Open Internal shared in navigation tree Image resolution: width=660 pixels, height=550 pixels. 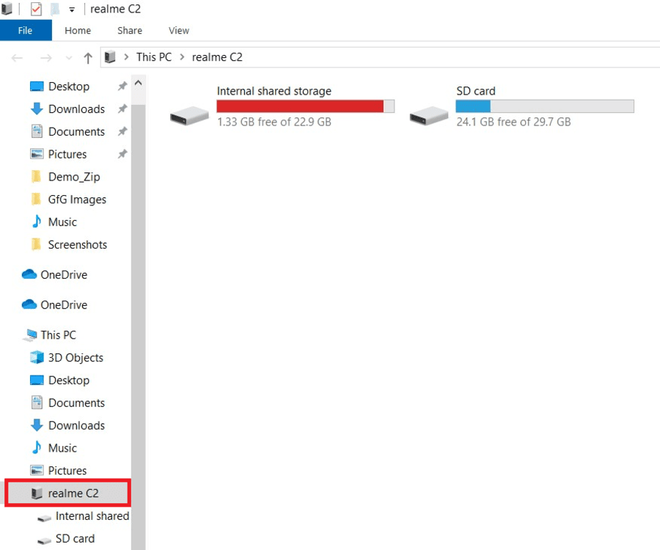92,516
